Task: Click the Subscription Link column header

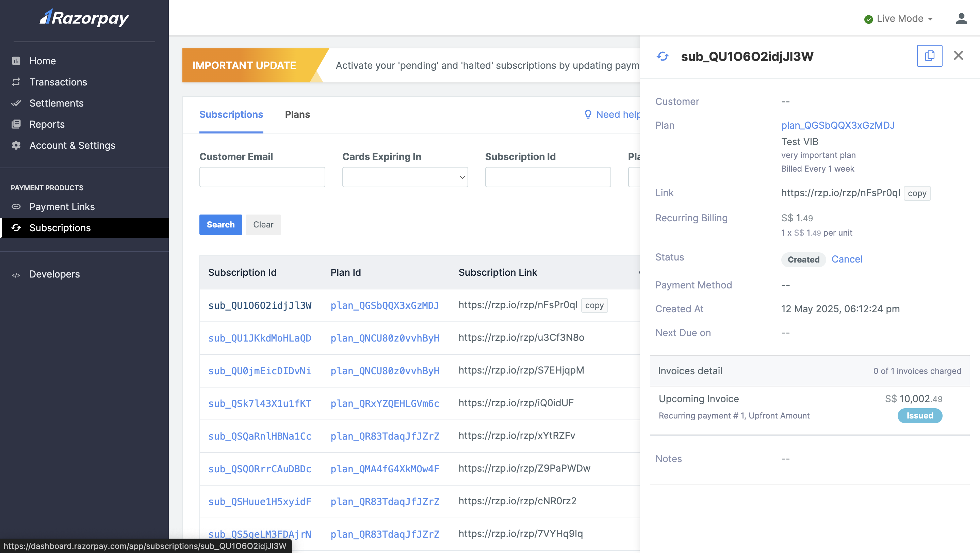Action: click(497, 272)
